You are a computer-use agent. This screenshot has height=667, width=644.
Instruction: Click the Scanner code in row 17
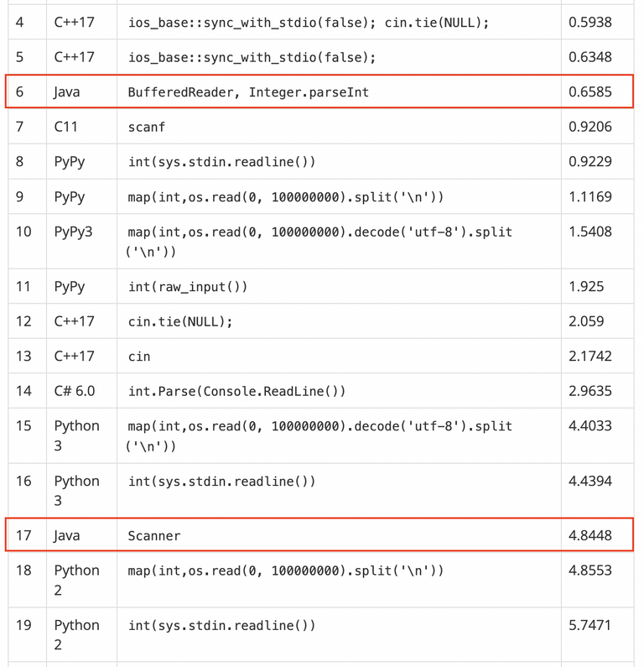pos(154,535)
